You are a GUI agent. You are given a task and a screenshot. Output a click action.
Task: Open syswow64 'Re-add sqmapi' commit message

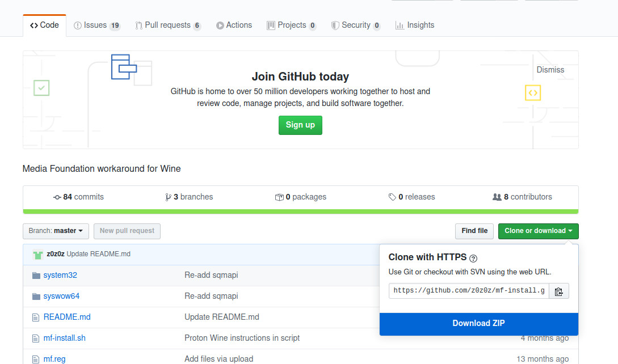[x=211, y=296]
